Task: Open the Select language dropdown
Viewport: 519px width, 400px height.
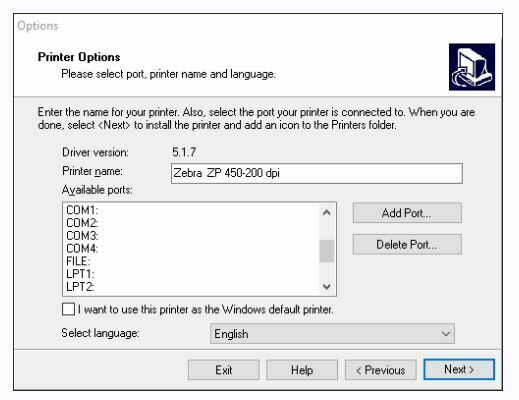Action: [332, 333]
